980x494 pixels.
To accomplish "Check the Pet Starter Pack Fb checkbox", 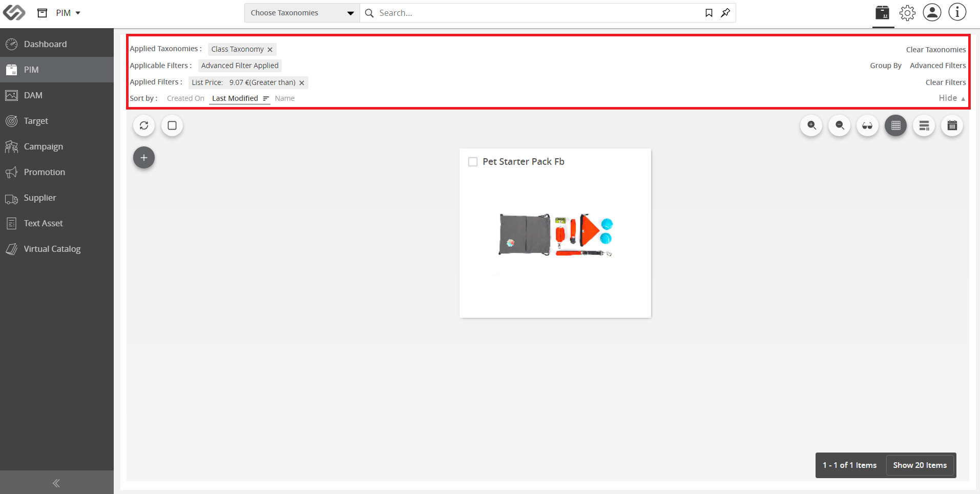I will (x=473, y=162).
